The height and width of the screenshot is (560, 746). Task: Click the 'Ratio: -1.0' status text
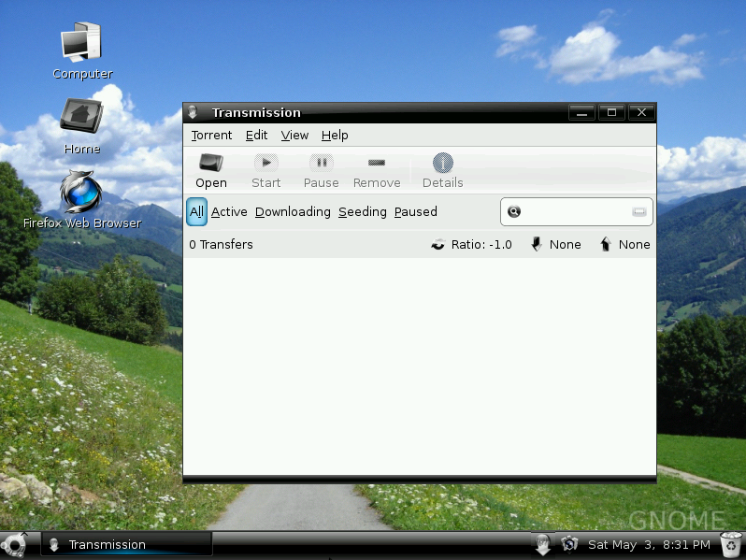481,244
